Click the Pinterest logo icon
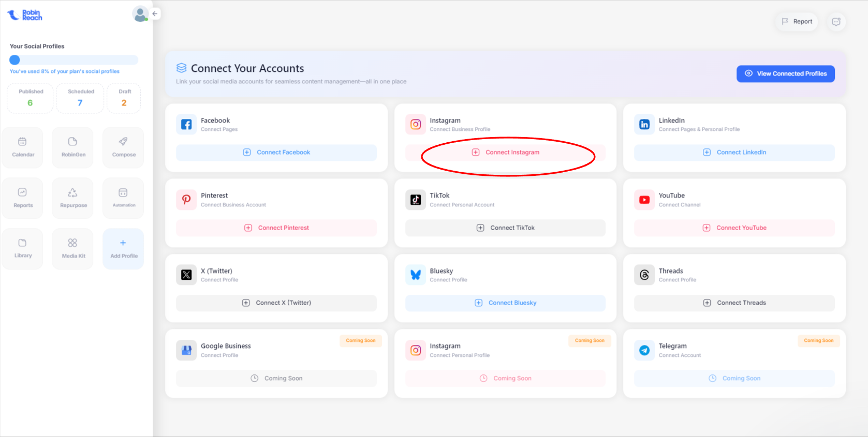 [186, 200]
